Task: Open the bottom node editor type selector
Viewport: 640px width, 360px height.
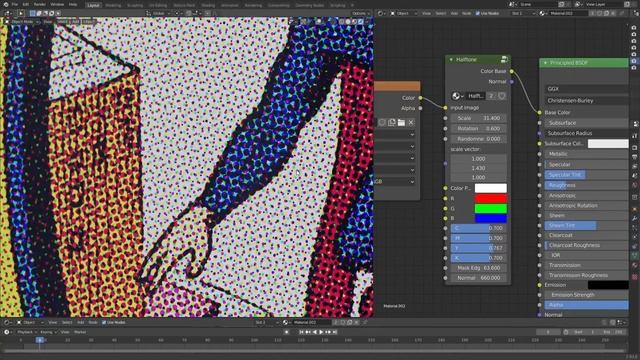Action: point(7,322)
